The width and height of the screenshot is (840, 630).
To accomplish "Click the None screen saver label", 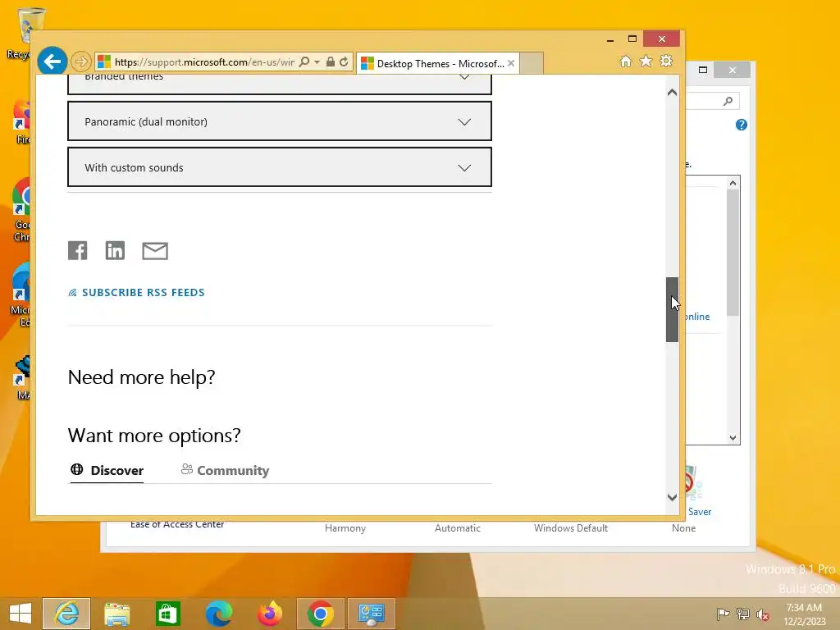I will coord(683,528).
